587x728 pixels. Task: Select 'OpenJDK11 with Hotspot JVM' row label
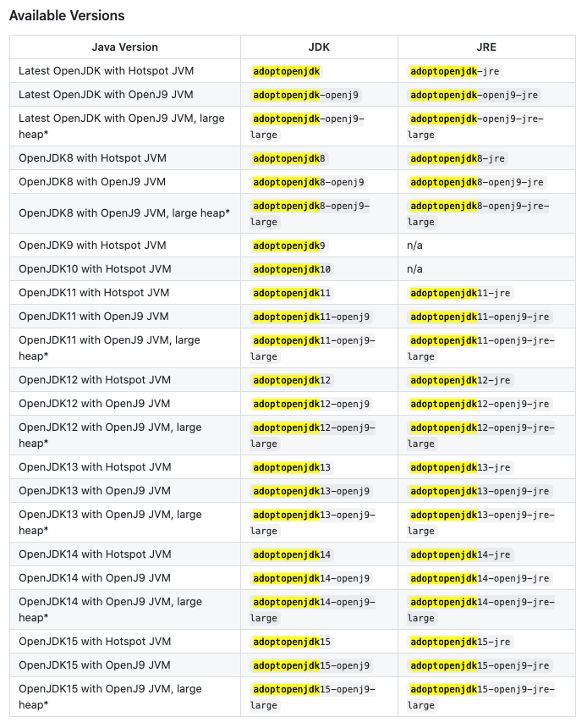(94, 293)
